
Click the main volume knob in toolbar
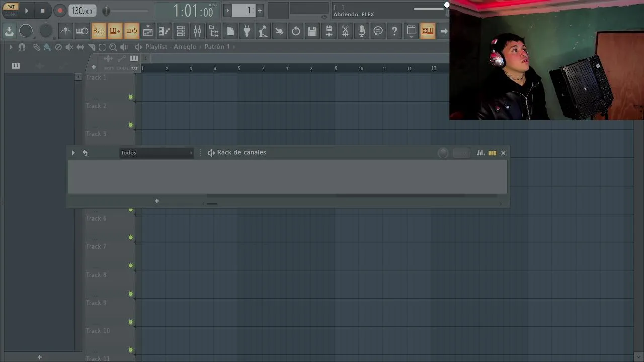[26, 31]
